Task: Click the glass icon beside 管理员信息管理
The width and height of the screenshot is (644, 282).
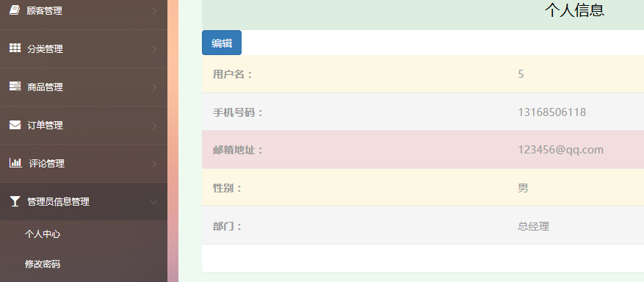Action: pyautogui.click(x=15, y=201)
